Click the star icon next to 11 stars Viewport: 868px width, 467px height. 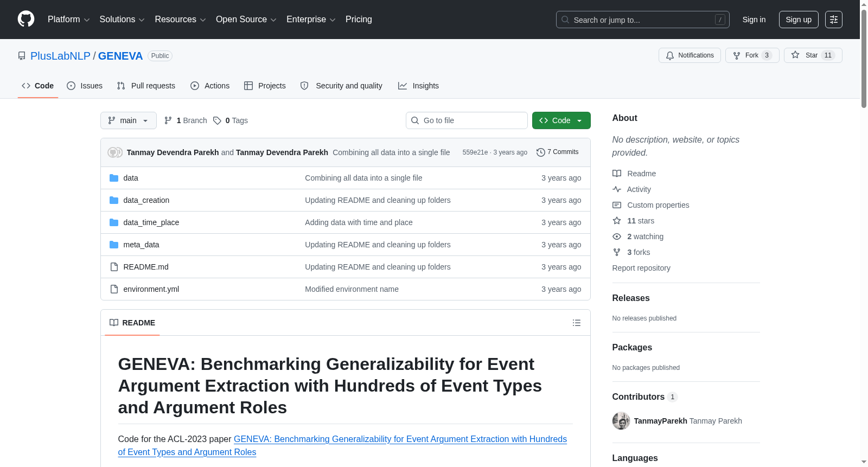[617, 221]
